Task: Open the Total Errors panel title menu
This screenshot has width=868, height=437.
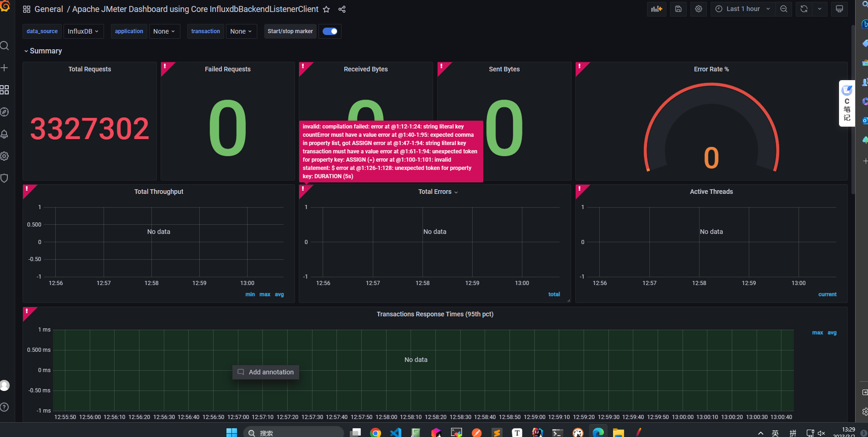Action: [x=438, y=192]
